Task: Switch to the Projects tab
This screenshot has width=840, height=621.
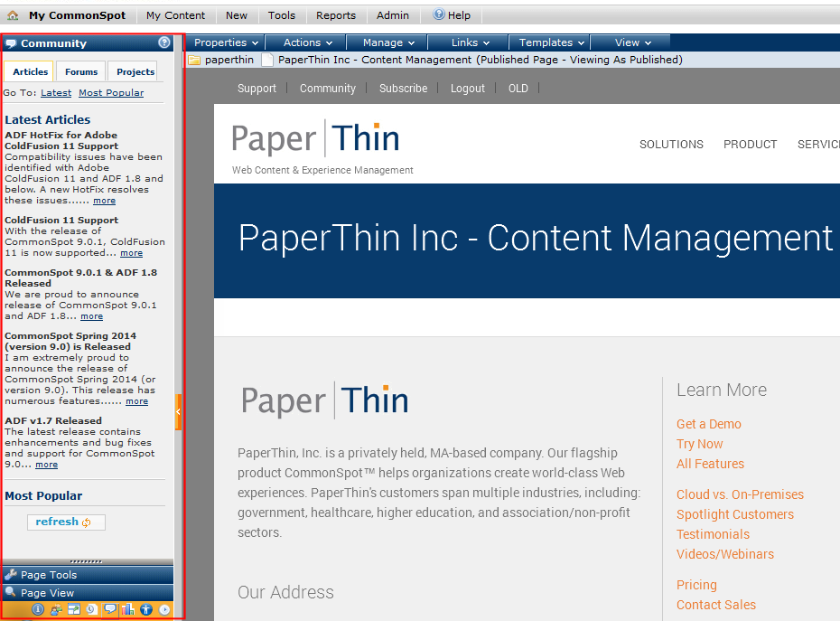Action: 135,71
